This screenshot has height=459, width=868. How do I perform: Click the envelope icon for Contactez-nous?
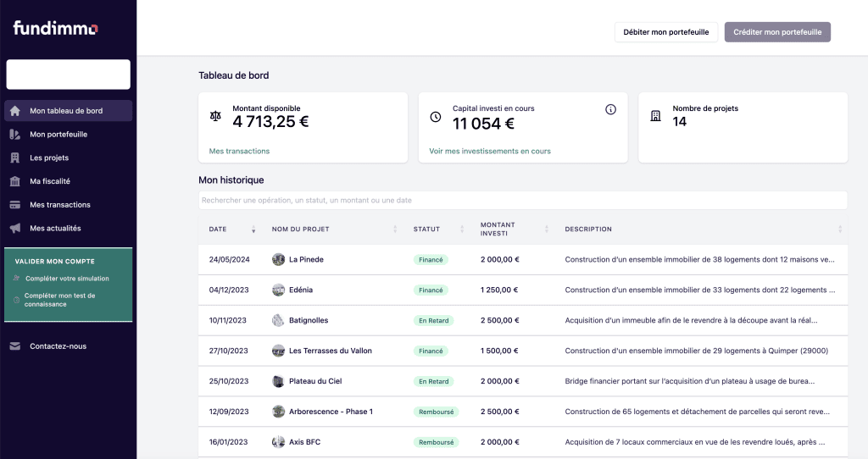[x=14, y=346]
